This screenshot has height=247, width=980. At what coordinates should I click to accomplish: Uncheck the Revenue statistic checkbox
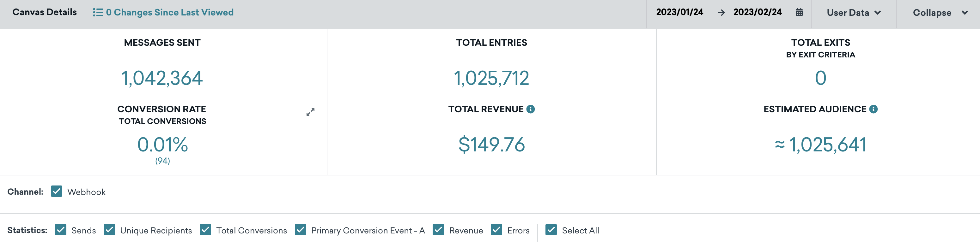(x=438, y=230)
